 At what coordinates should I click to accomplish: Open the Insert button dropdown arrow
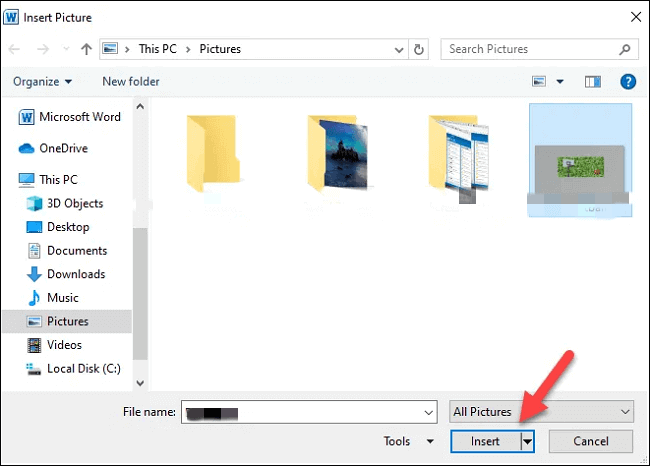point(527,441)
